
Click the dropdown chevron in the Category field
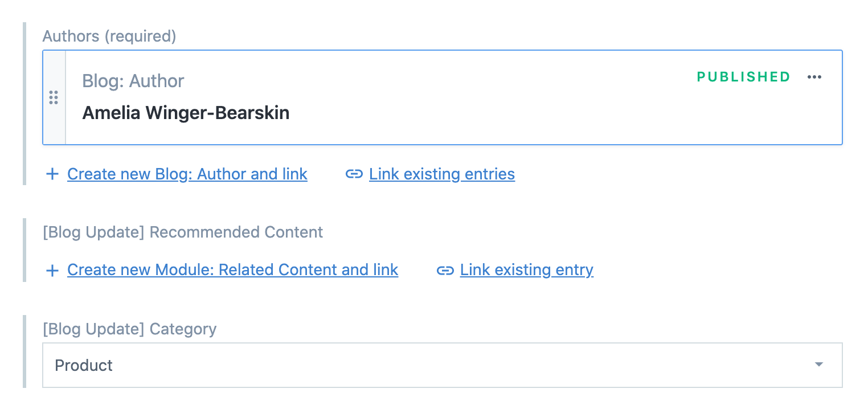[818, 365]
